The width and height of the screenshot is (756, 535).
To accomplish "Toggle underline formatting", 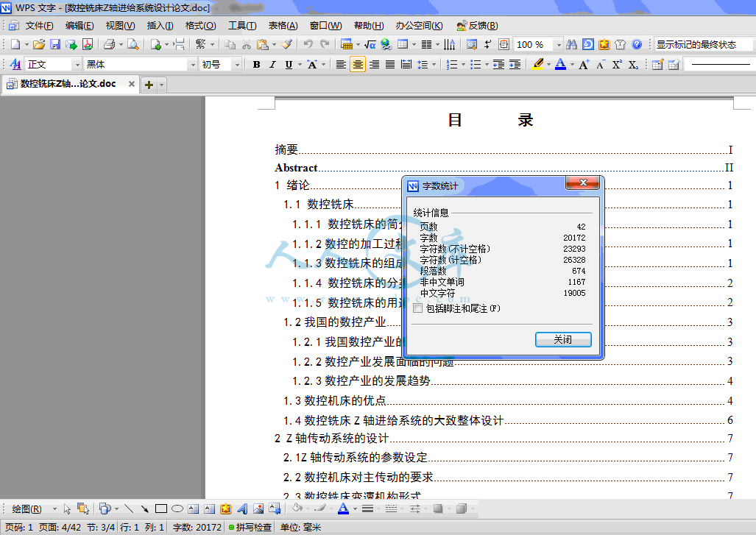I will [x=289, y=65].
